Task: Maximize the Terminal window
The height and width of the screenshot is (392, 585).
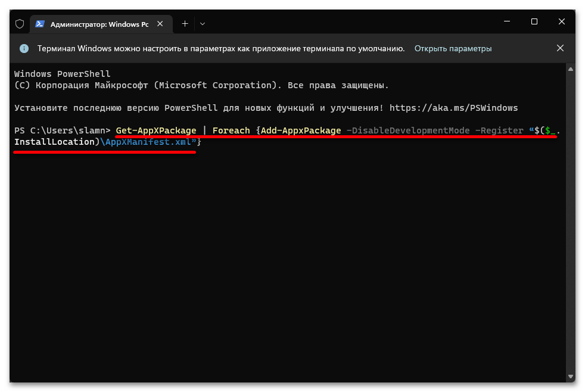Action: point(534,21)
